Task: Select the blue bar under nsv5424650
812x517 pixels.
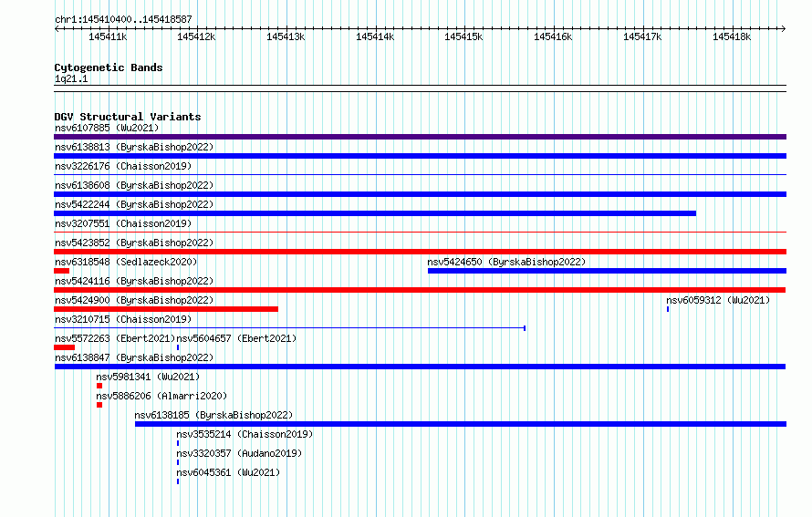Action: pos(607,271)
